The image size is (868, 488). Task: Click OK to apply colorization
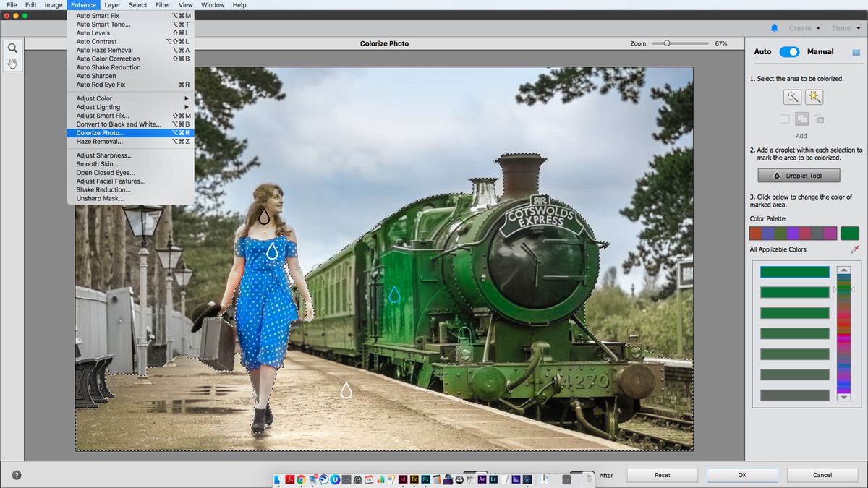click(741, 475)
